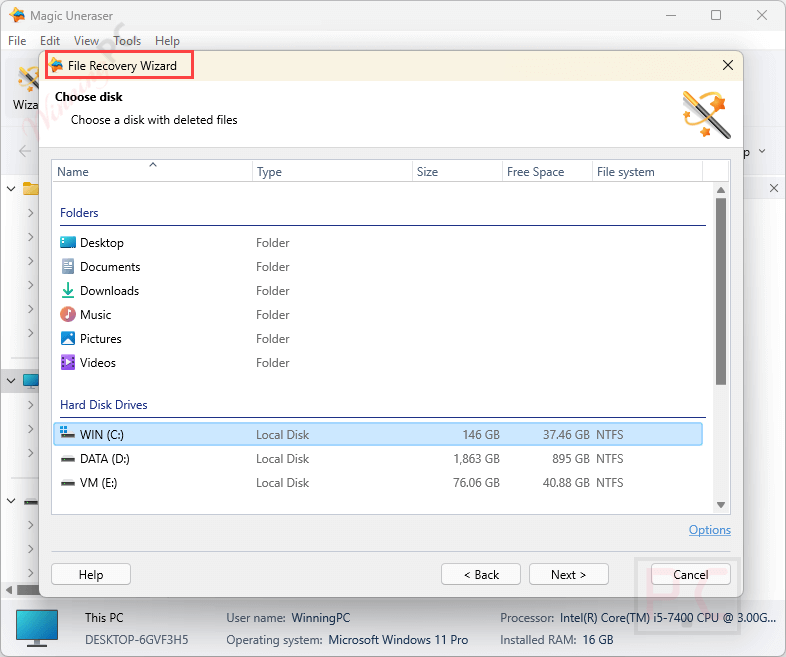Screen dimensions: 786x657
Task: Maximize the Magic Uneraser window
Action: 716,15
